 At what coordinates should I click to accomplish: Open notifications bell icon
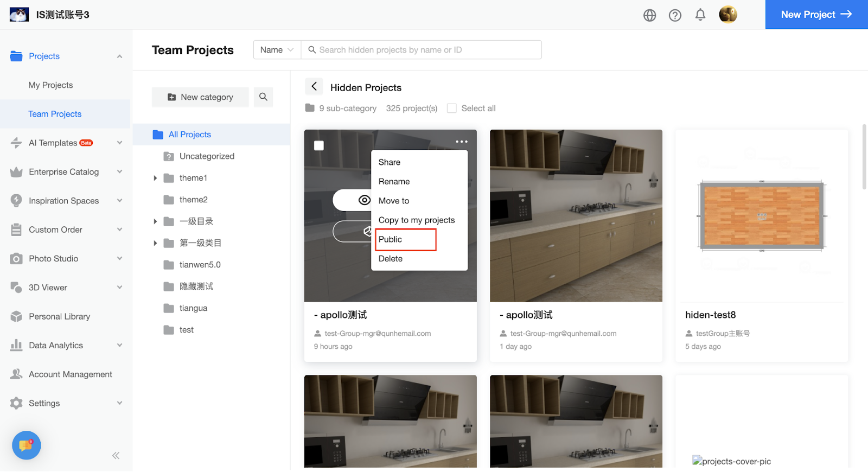tap(700, 15)
